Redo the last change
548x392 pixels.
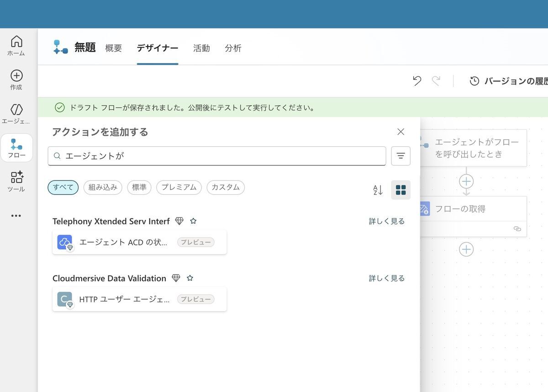coord(436,81)
